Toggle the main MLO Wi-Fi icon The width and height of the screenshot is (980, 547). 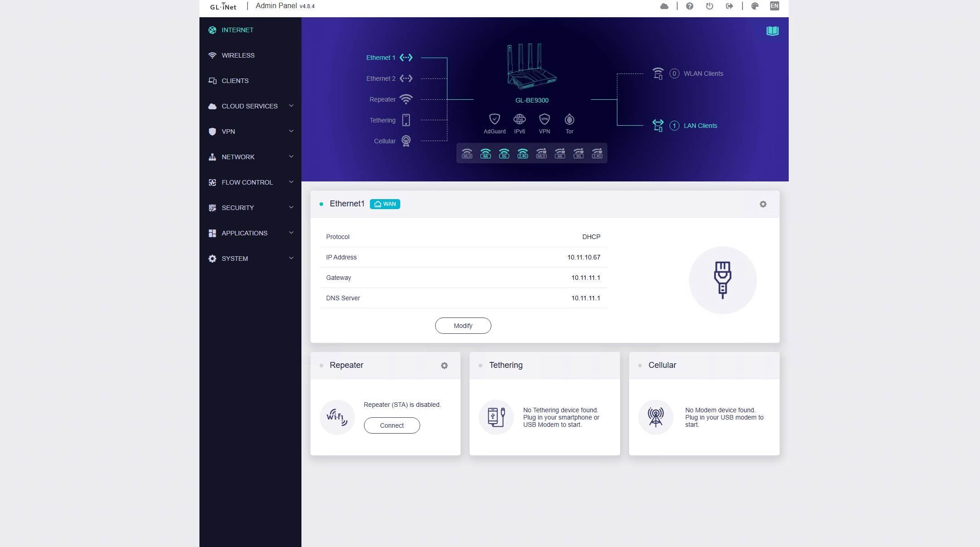(x=467, y=153)
